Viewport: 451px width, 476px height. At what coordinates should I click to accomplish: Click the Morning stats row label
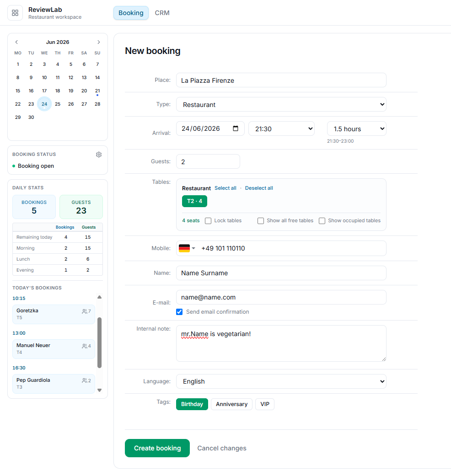point(26,248)
